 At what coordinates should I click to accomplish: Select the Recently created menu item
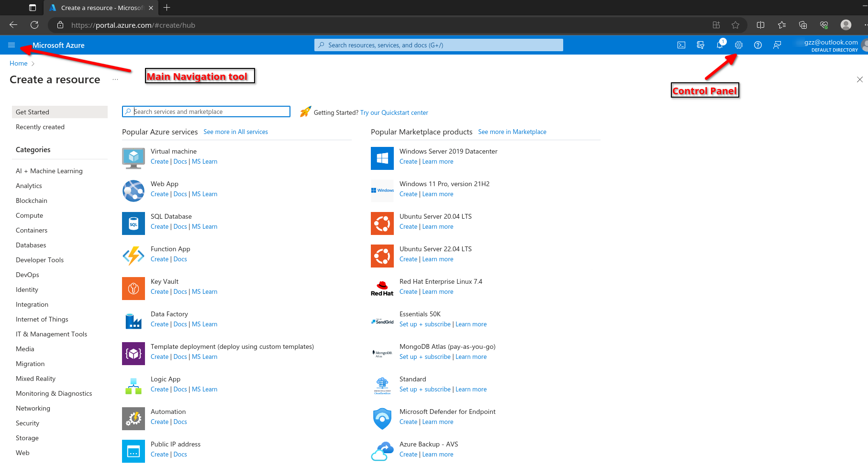coord(40,127)
